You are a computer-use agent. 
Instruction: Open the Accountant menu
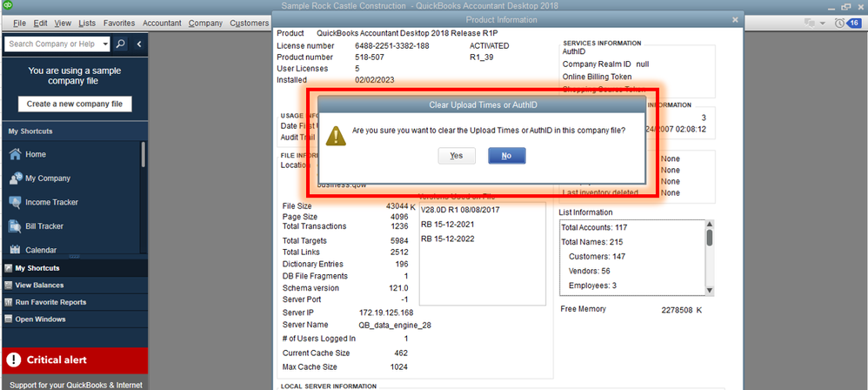(x=162, y=24)
